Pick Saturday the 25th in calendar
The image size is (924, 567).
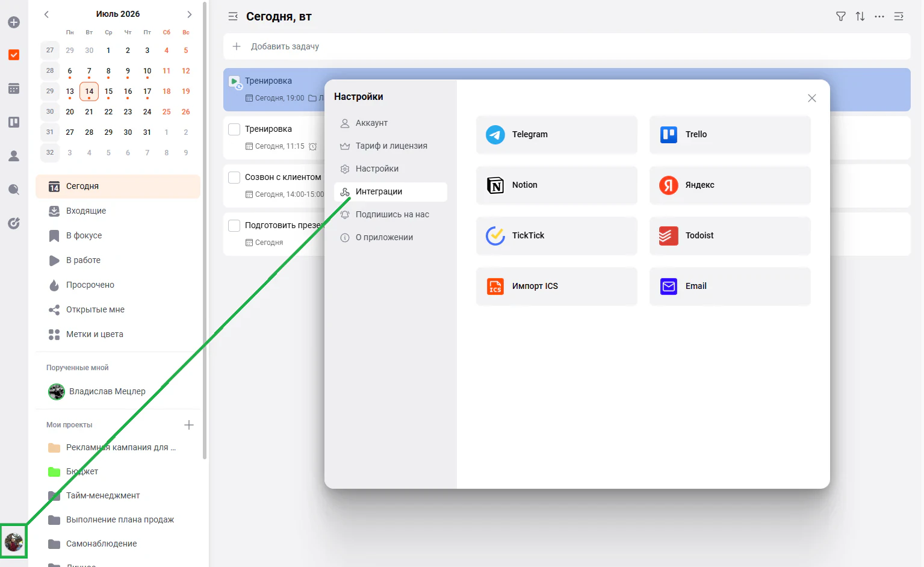coord(167,112)
